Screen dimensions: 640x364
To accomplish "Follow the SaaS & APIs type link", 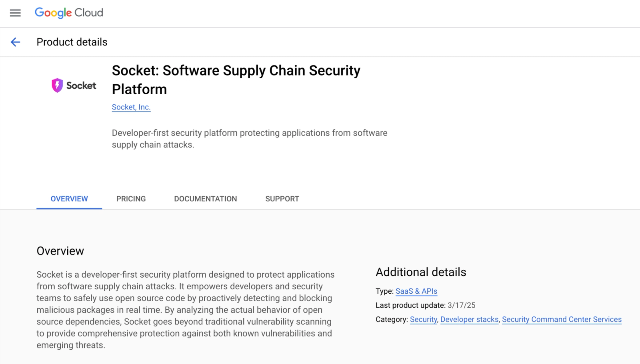I will [x=416, y=291].
